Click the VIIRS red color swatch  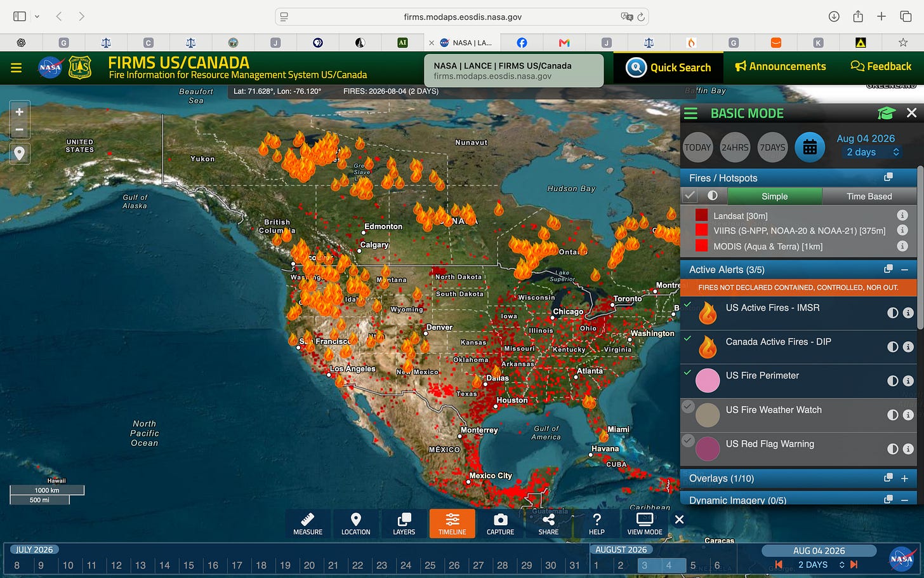pos(701,230)
